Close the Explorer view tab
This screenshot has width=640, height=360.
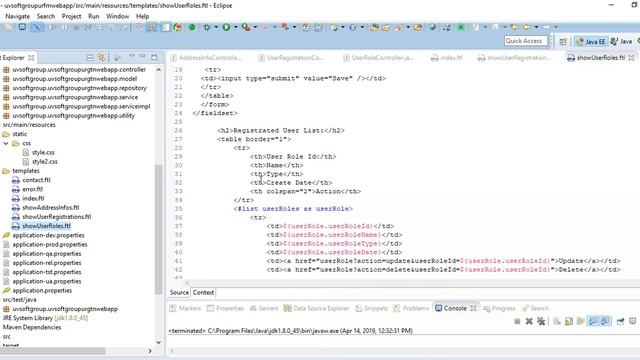click(x=31, y=58)
